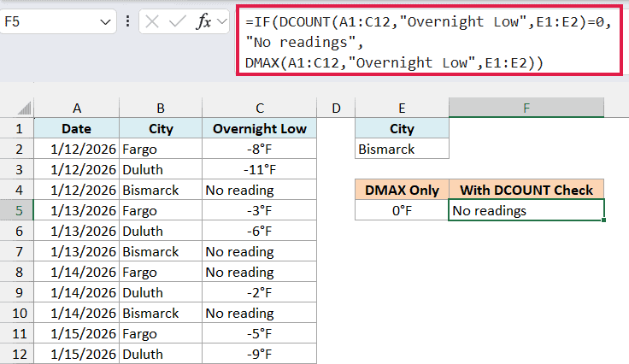Click inside the formula bar text
The width and height of the screenshot is (629, 364).
pos(428,42)
